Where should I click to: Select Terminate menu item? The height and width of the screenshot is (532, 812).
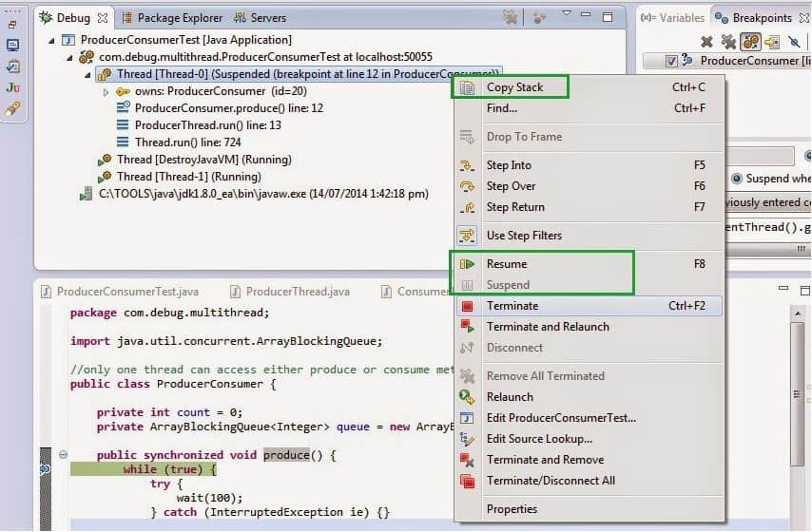point(589,306)
